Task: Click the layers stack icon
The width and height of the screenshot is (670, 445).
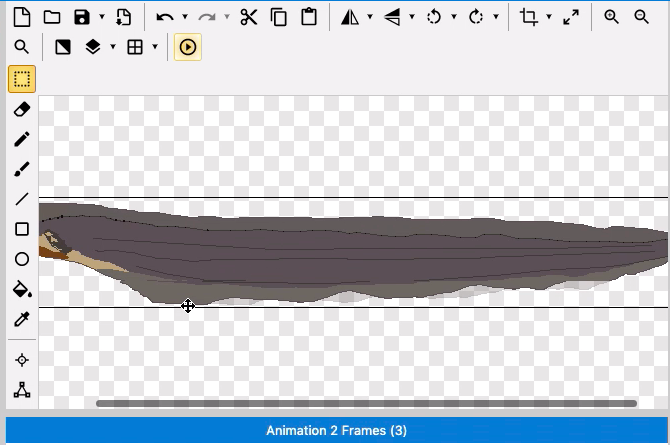Action: pyautogui.click(x=93, y=47)
